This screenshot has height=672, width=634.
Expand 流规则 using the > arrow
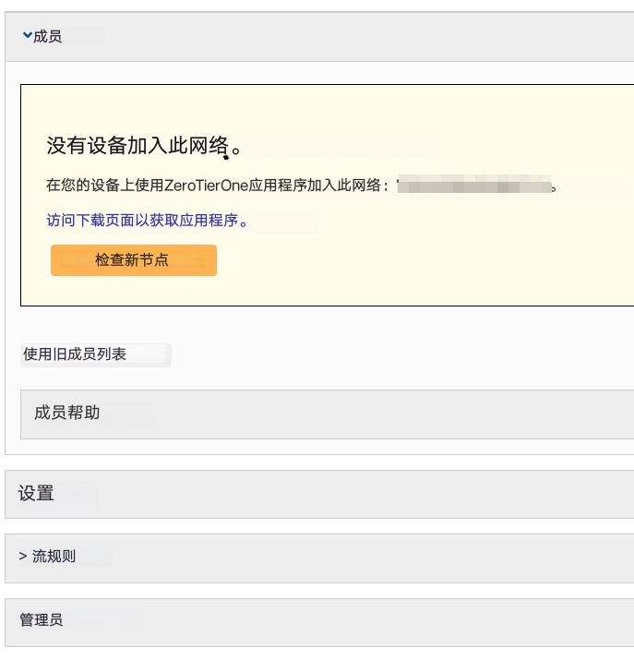click(x=23, y=557)
